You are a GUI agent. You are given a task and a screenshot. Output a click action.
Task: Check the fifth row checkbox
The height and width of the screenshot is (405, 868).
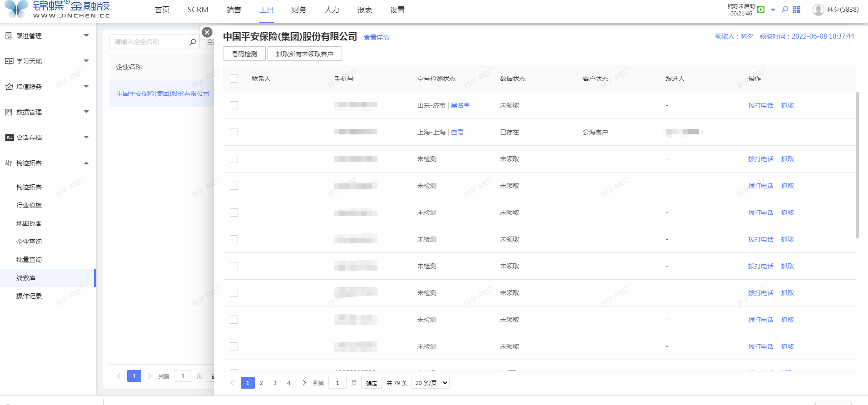click(234, 212)
